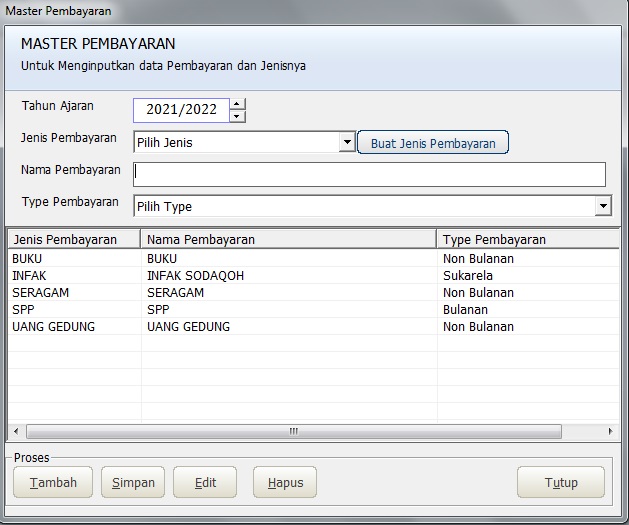Click the Tambah button

point(53,482)
